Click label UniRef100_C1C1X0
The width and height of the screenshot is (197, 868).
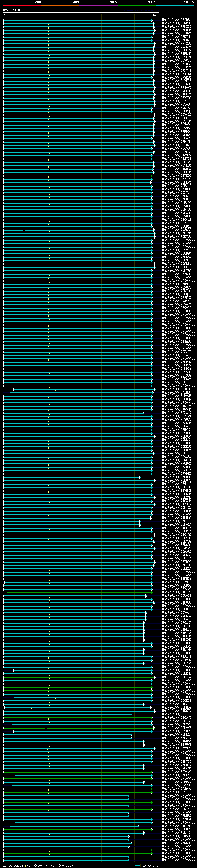(177, 677)
